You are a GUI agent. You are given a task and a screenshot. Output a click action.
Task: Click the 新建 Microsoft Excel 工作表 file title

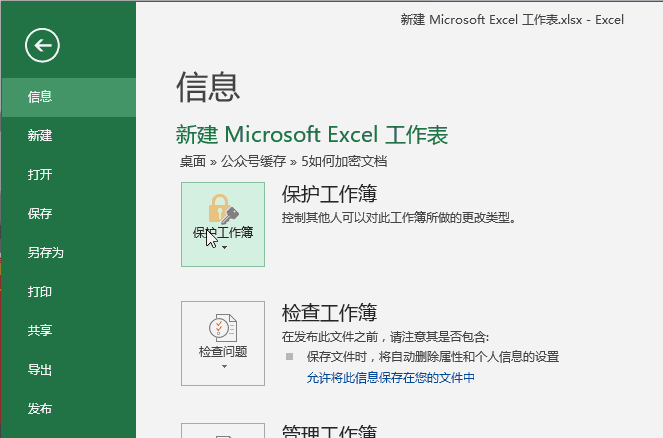(312, 134)
